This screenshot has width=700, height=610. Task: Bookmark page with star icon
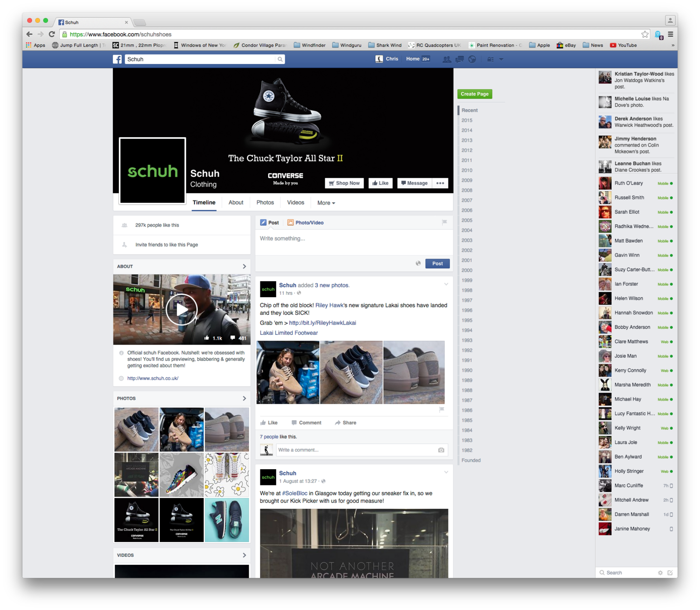[x=645, y=34]
